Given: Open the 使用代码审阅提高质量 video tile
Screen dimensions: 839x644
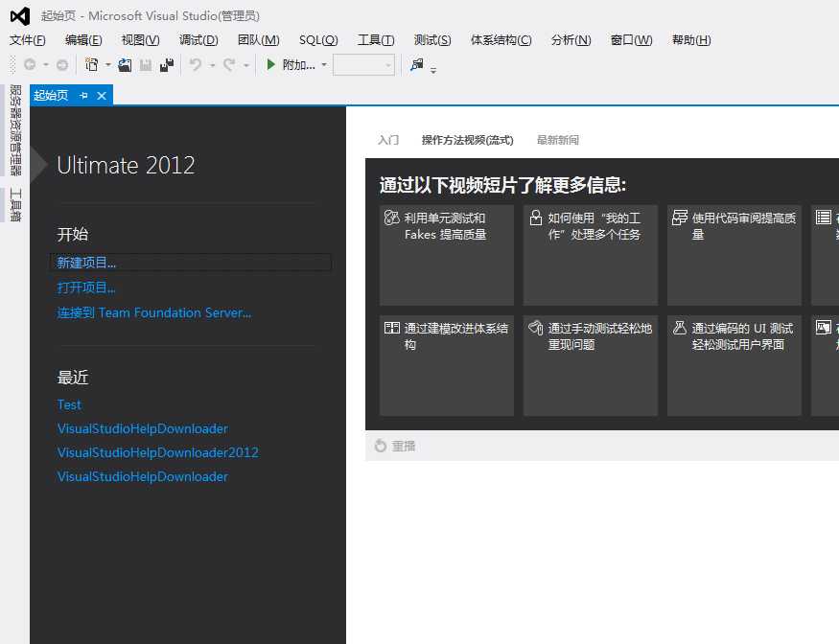Looking at the screenshot, I should (x=734, y=255).
